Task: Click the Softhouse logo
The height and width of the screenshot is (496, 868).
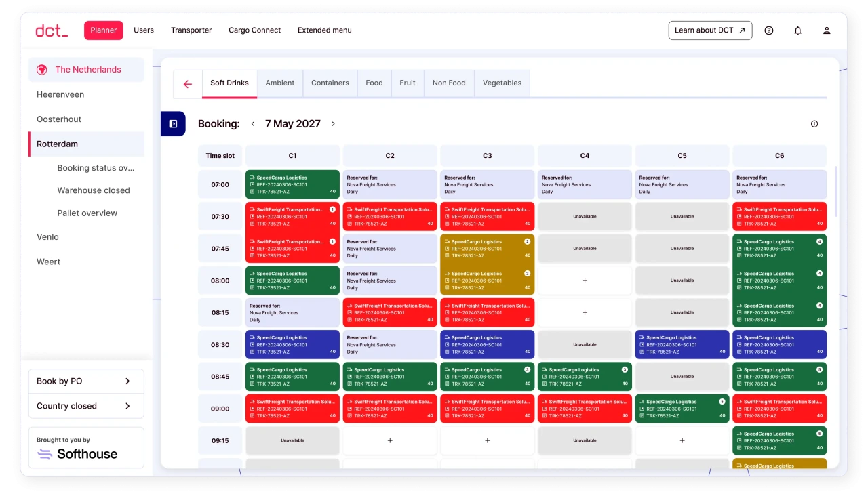Action: point(77,454)
